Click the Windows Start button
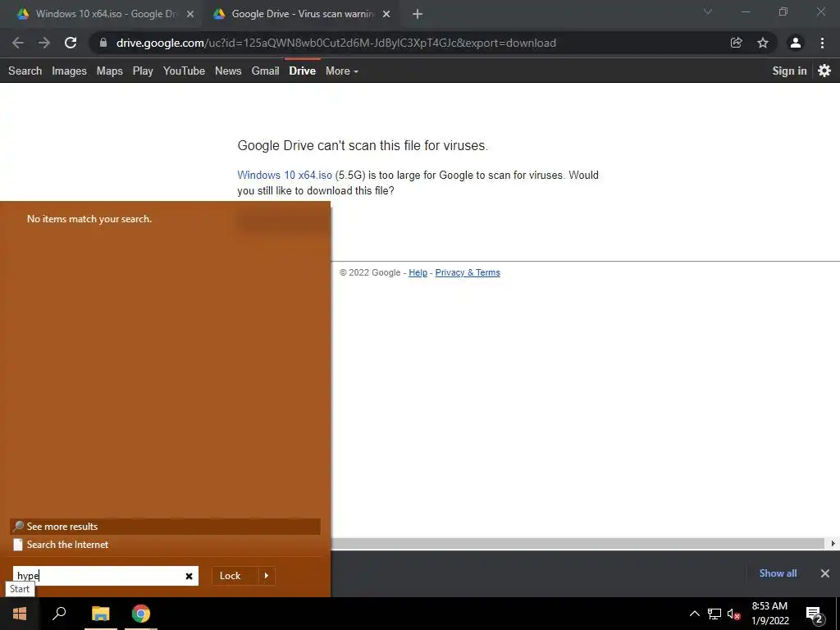840x630 pixels. pos(20,614)
